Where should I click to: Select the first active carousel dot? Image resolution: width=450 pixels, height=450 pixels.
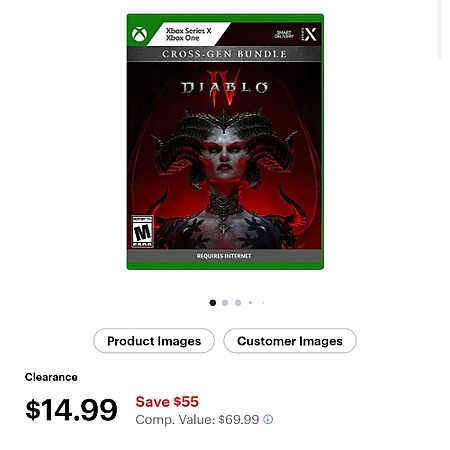213,303
